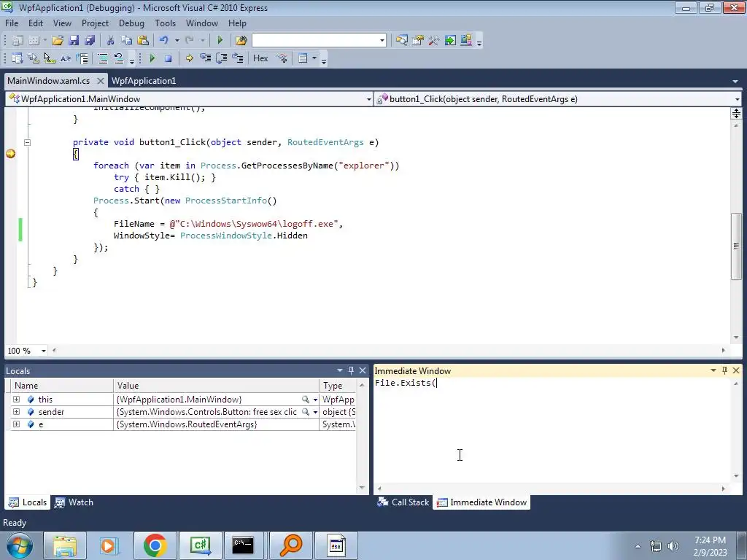The width and height of the screenshot is (747, 560).
Task: Open the Properties Window icon
Action: tap(418, 41)
